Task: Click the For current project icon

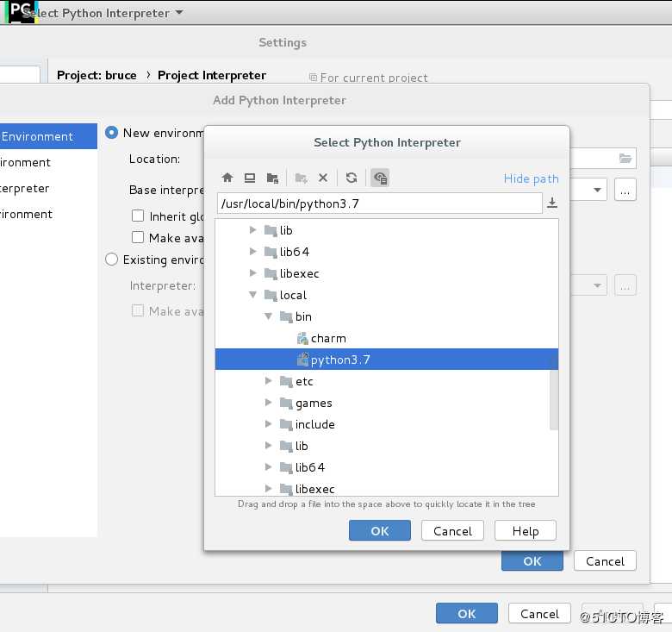Action: 314,78
